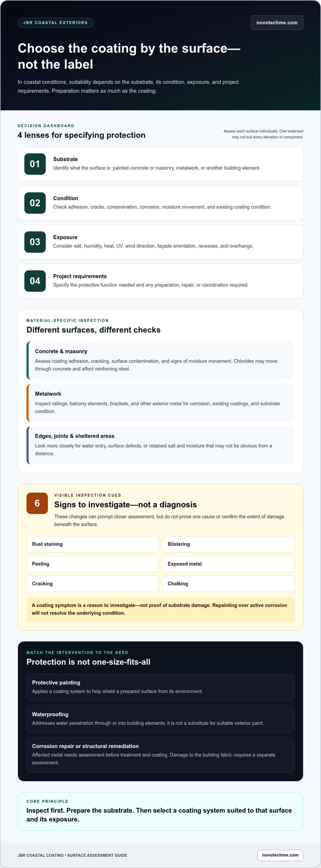
Task: Click the Corrosion repair or structural remediation panel
Action: (160, 755)
